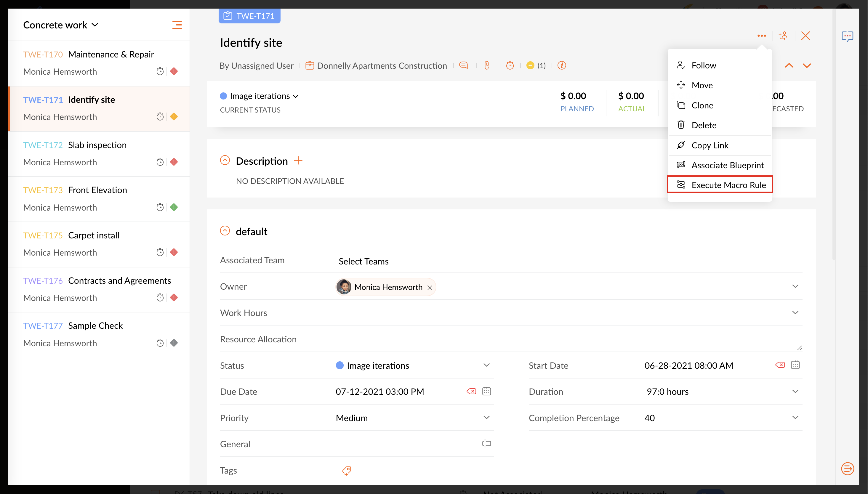
Task: Toggle the orange list menu icon
Action: [177, 25]
